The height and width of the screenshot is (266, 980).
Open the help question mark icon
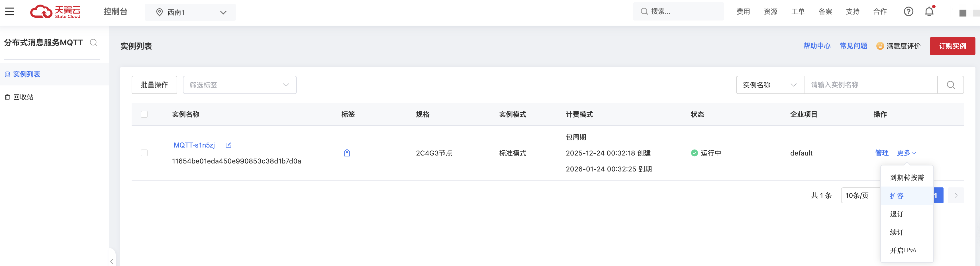(908, 12)
